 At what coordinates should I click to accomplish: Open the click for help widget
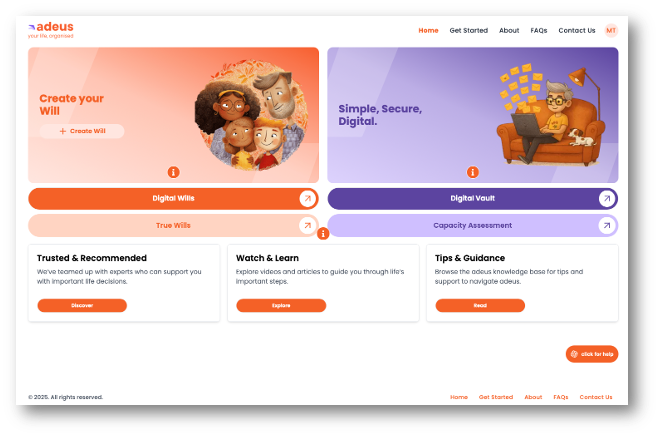click(x=592, y=354)
